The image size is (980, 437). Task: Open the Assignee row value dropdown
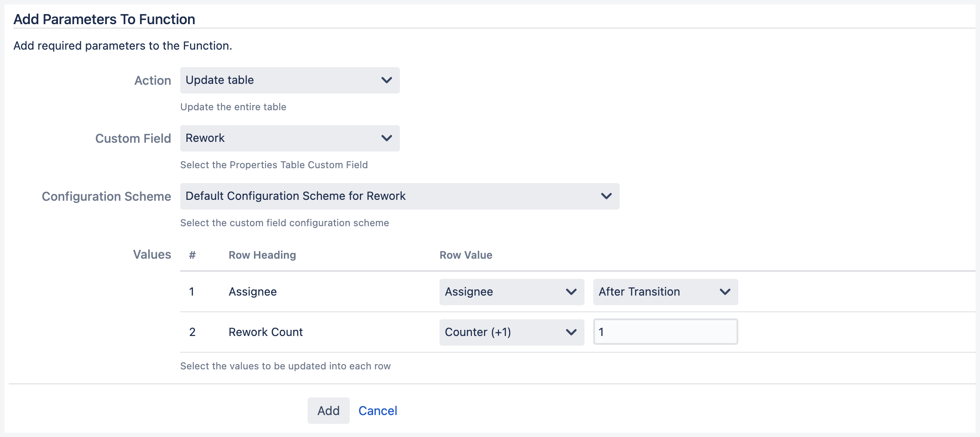[x=512, y=292]
